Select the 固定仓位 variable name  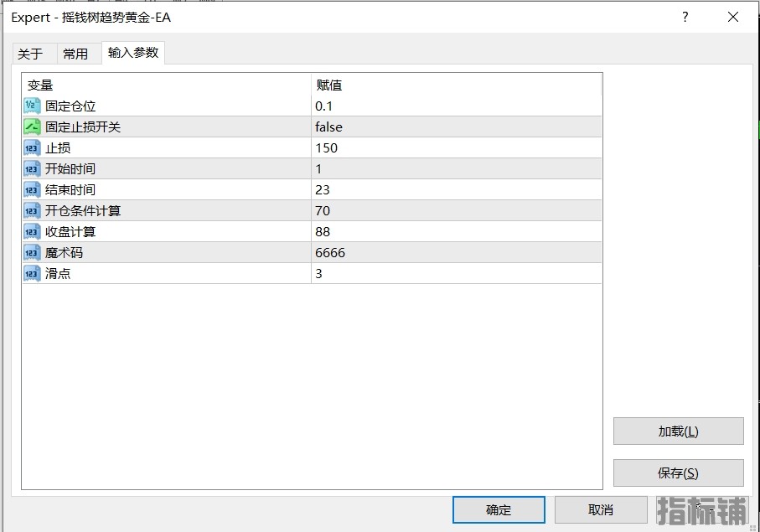(70, 106)
